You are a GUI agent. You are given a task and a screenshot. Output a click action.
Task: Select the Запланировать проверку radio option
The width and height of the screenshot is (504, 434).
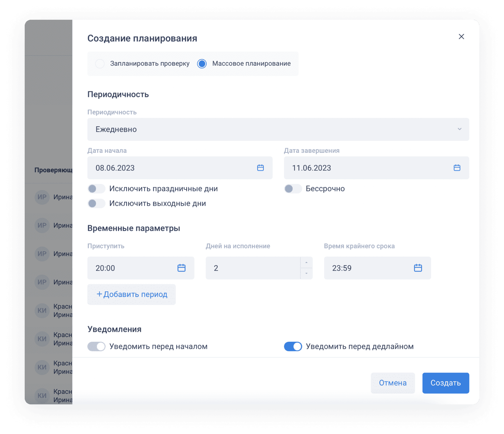pyautogui.click(x=100, y=64)
